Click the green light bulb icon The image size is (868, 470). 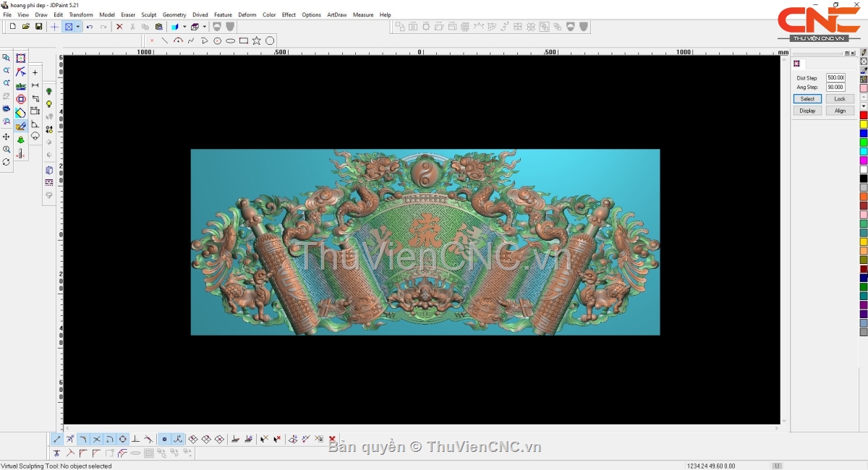click(x=49, y=92)
